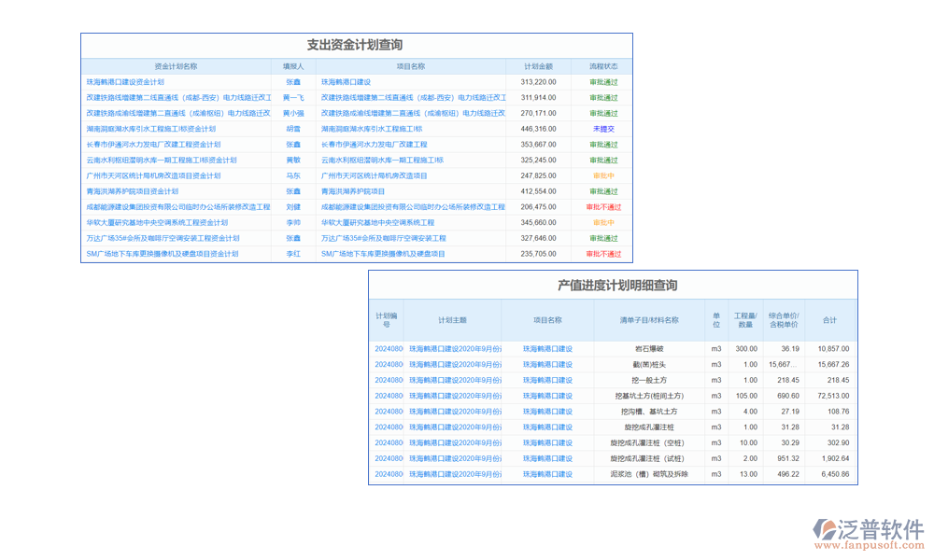Open 珠海鹤港口建设 link in bottom table
This screenshot has width=934, height=560.
[x=549, y=348]
